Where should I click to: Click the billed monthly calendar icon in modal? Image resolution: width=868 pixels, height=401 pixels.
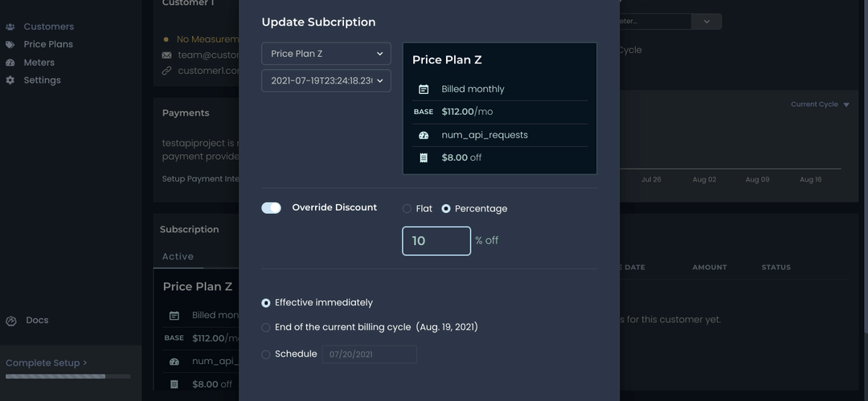point(424,89)
